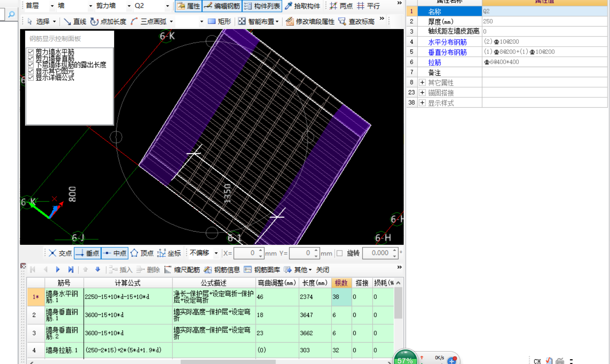Activate the 拾取构件 pick component tool
The height and width of the screenshot is (364, 610).
302,6
